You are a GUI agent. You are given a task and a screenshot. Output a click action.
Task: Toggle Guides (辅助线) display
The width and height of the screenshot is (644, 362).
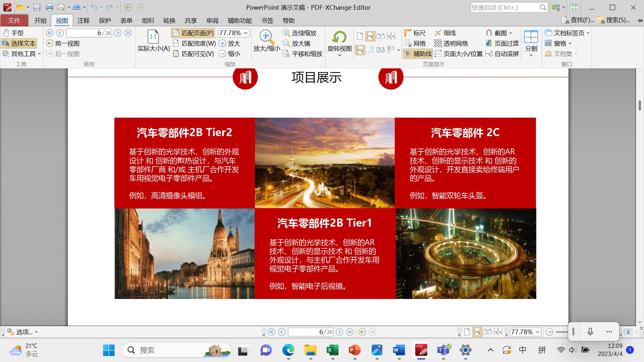pyautogui.click(x=418, y=54)
